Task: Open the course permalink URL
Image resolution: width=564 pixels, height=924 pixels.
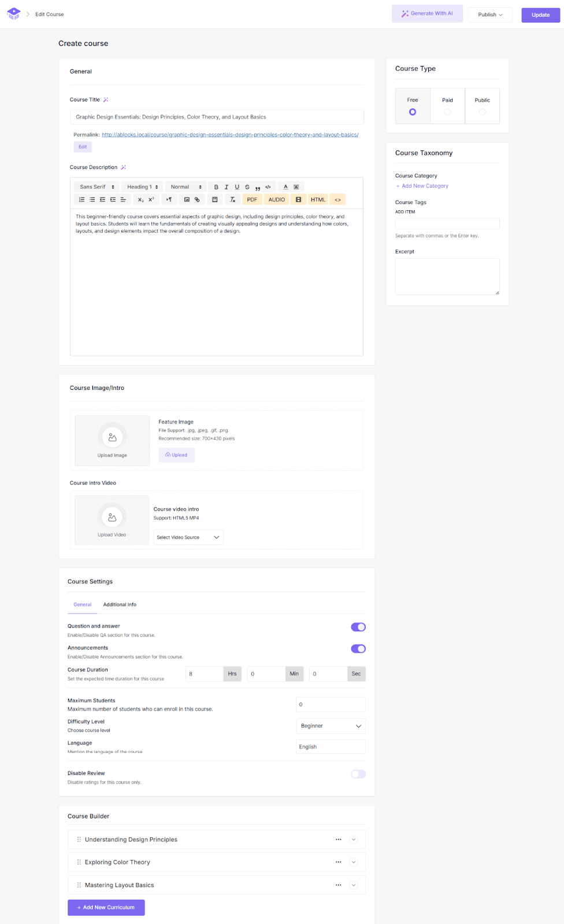Action: pyautogui.click(x=230, y=135)
